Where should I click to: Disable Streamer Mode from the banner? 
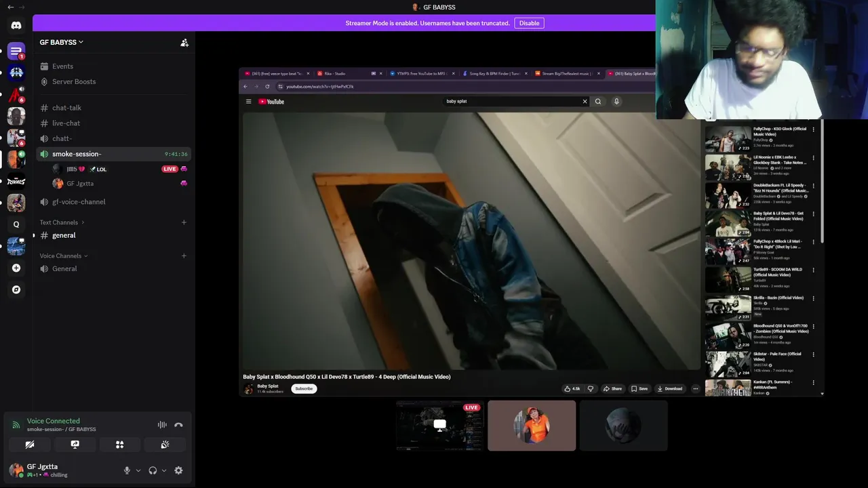click(x=529, y=23)
